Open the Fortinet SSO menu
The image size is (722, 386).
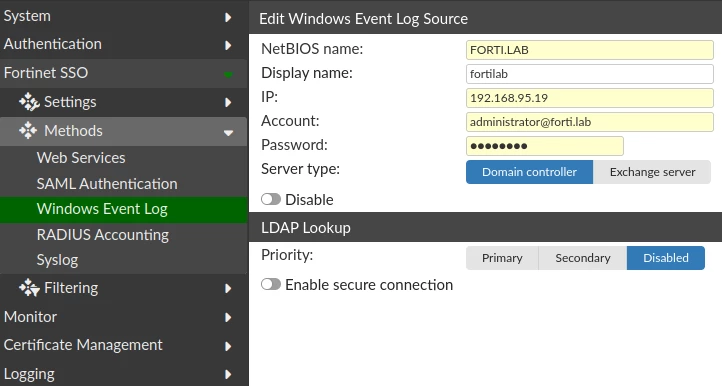[x=124, y=73]
